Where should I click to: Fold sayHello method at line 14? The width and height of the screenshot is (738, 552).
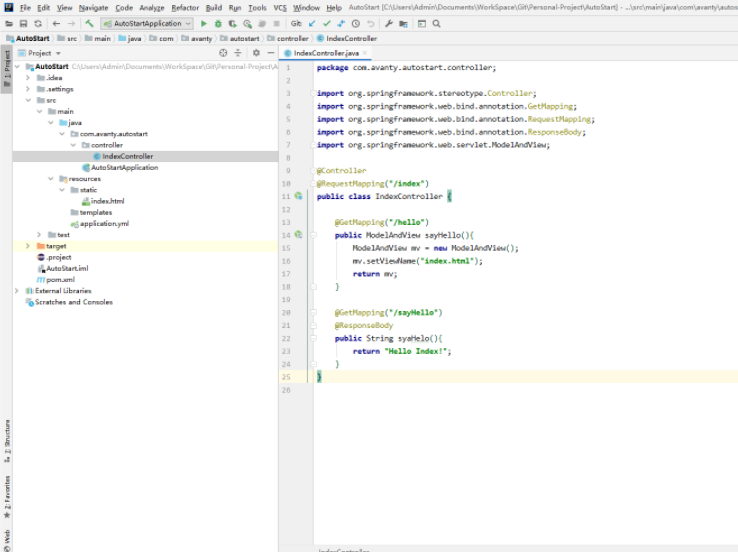(313, 235)
